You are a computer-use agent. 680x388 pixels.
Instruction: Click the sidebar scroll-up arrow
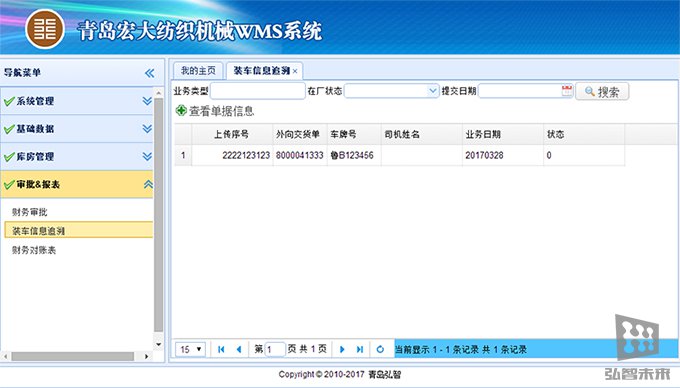pos(159,93)
